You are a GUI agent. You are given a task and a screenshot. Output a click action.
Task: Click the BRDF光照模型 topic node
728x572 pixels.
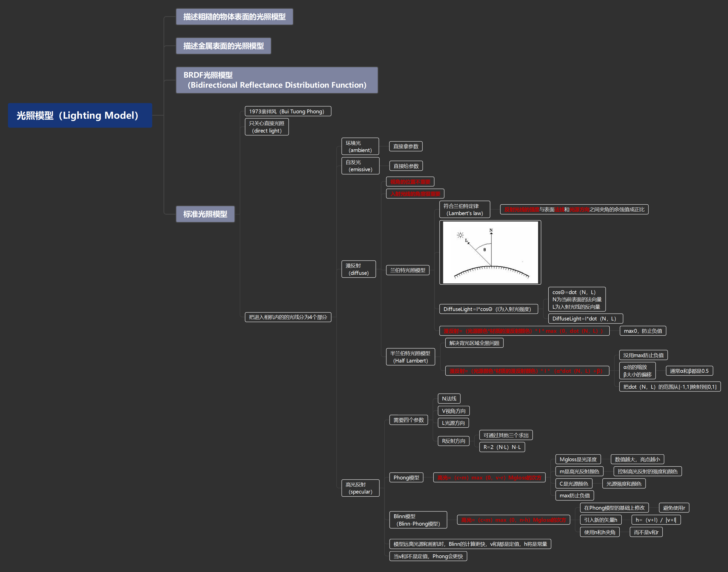(x=276, y=80)
